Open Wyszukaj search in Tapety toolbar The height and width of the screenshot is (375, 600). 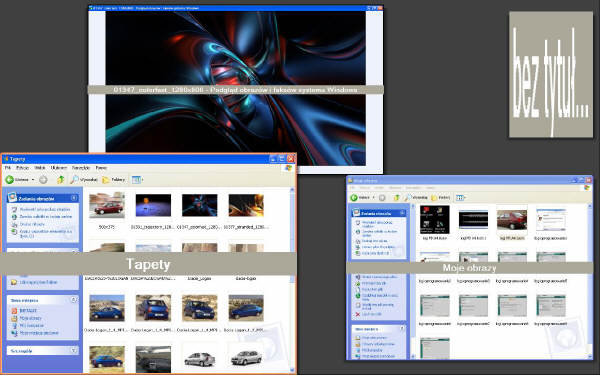tap(84, 179)
